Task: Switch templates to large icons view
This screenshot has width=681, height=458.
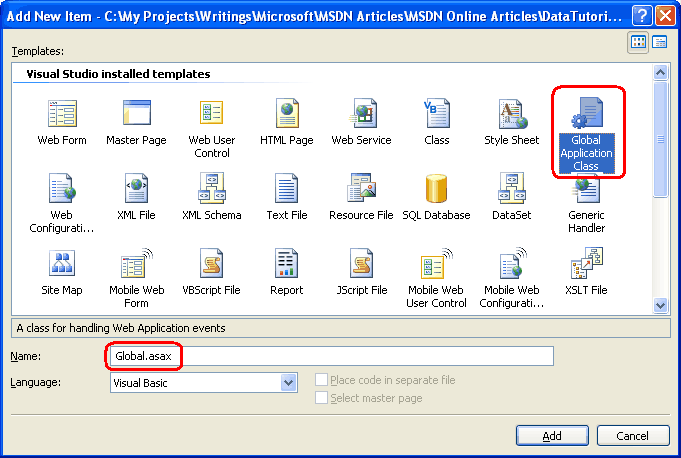Action: (x=638, y=42)
